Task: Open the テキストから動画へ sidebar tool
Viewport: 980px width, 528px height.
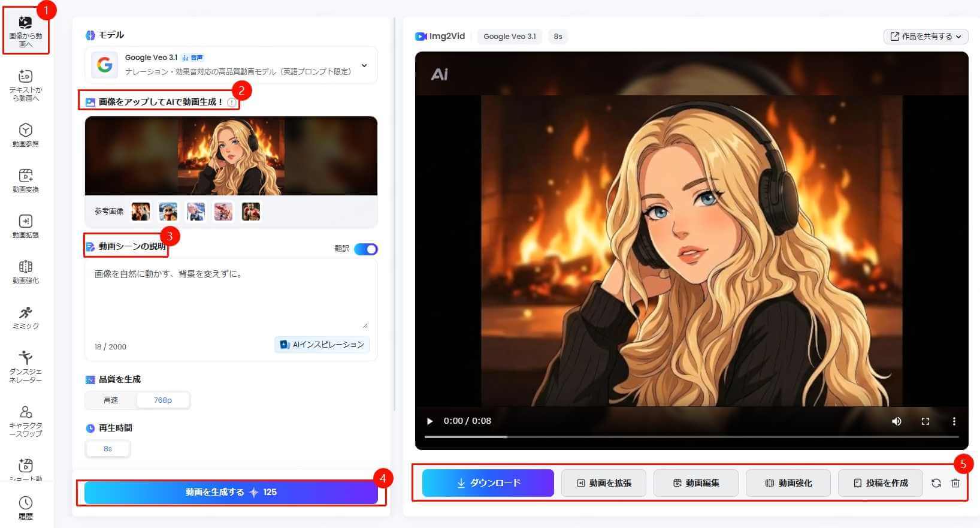Action: [x=25, y=85]
